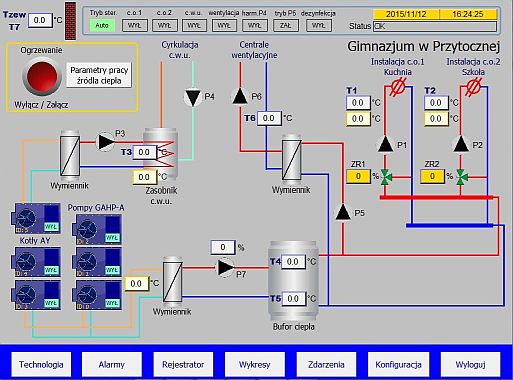The height and width of the screenshot is (380, 513).
Task: Open the Konfiguracja tab
Action: coord(398,364)
